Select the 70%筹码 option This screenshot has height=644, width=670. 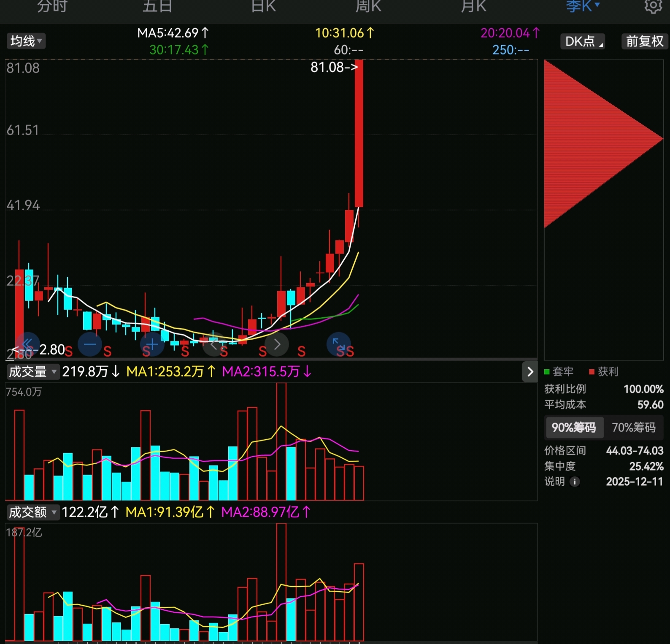pyautogui.click(x=634, y=428)
